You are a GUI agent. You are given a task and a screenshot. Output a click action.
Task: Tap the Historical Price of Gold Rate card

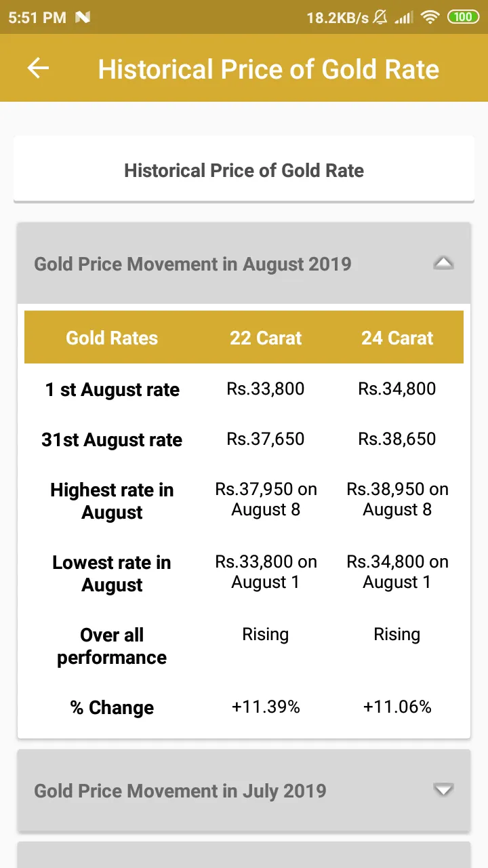tap(244, 170)
